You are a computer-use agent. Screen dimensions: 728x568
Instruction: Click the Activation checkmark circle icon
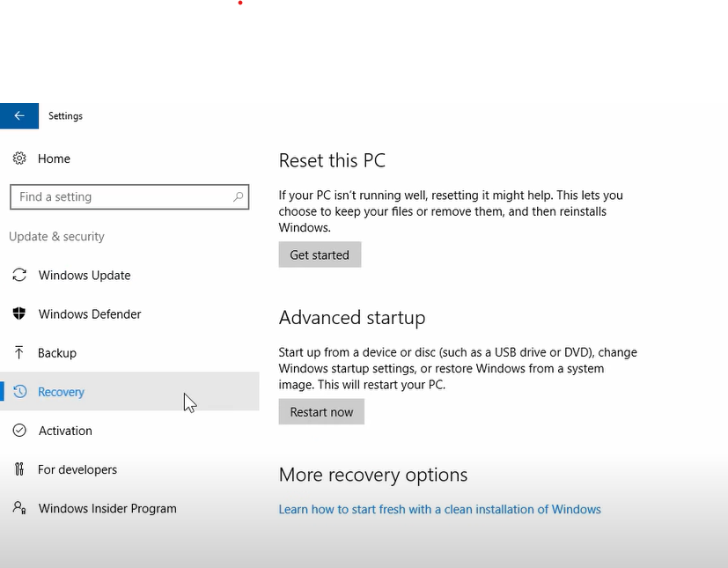pos(19,431)
